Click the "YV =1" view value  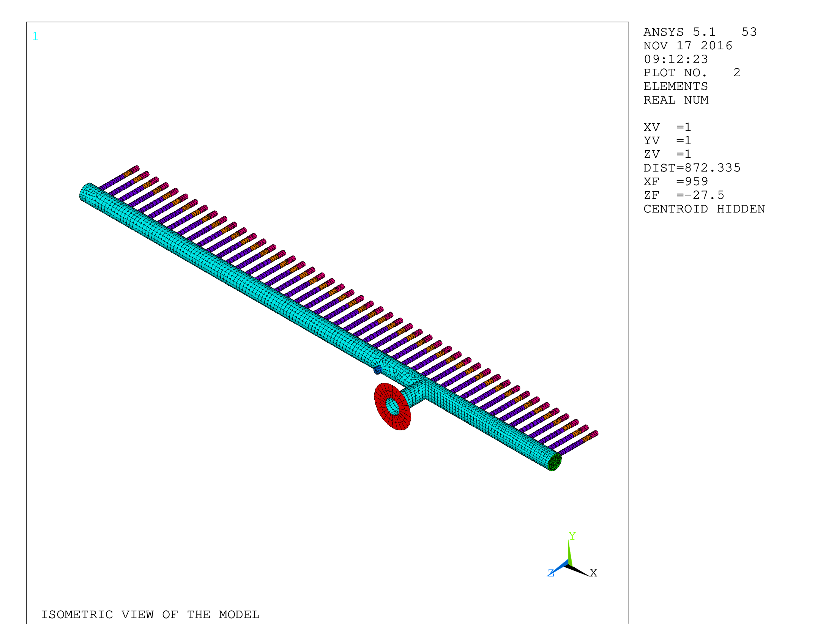pyautogui.click(x=667, y=141)
